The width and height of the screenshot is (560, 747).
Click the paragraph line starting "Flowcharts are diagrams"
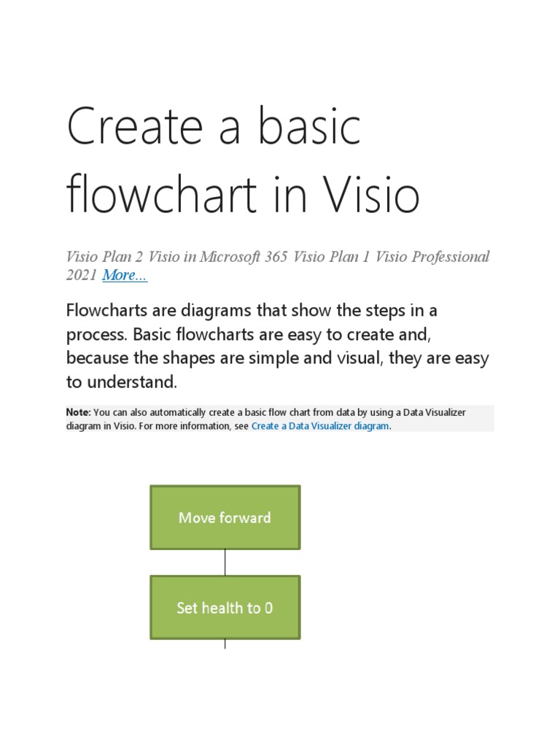click(252, 310)
